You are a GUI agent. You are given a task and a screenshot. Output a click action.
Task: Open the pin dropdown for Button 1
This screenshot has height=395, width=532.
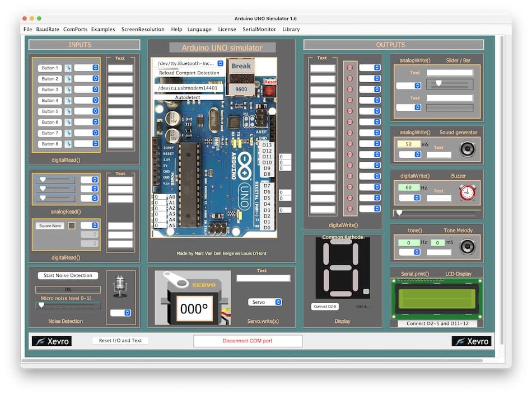[x=86, y=68]
